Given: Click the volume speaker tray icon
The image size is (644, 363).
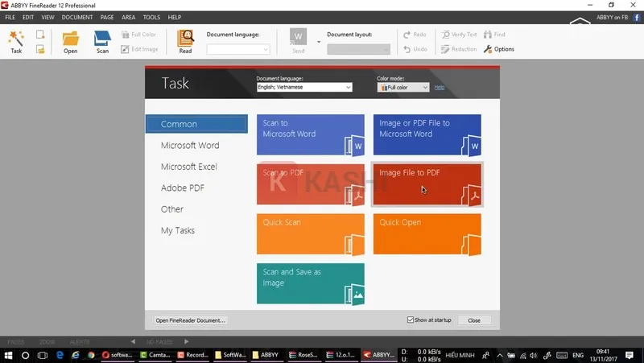Looking at the screenshot, I should point(534,355).
